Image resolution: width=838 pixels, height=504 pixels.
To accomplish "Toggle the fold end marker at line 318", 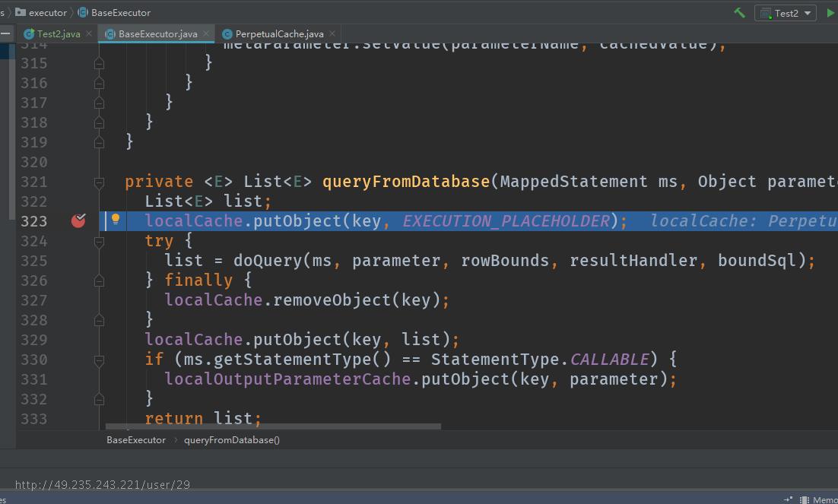I will coord(99,123).
